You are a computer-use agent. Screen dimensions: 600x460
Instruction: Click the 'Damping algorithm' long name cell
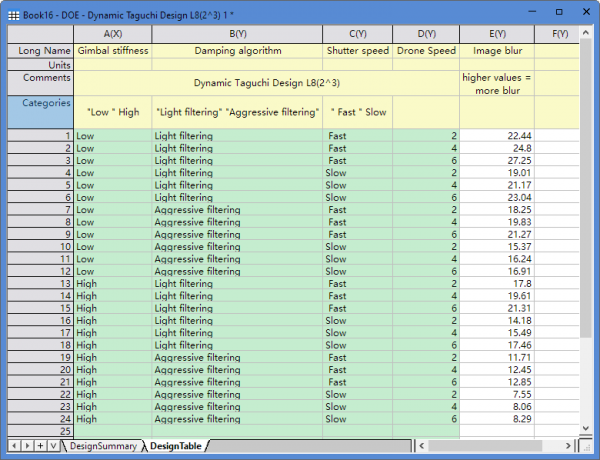[x=238, y=51]
